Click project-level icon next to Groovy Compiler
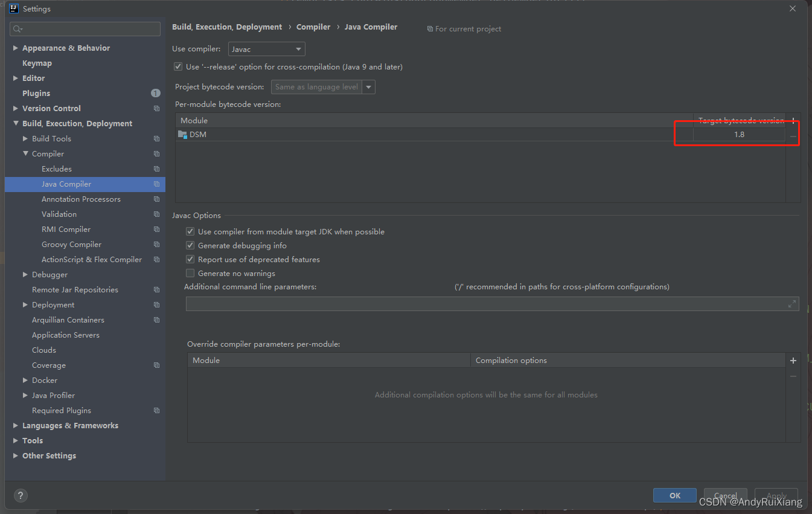Image resolution: width=812 pixels, height=514 pixels. click(156, 245)
